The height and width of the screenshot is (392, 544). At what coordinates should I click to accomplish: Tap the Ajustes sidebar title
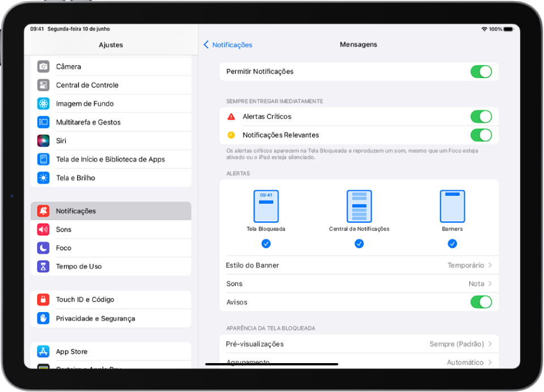pos(111,45)
